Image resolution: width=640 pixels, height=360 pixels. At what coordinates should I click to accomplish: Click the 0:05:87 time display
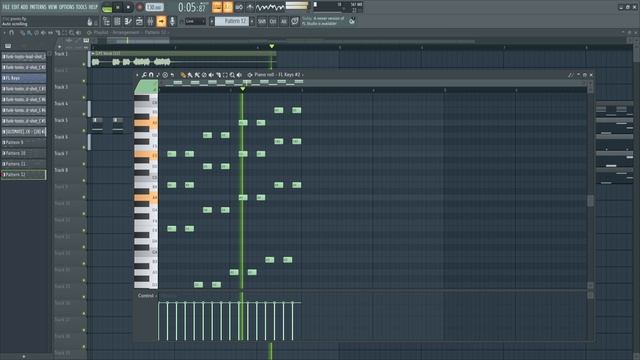point(192,7)
